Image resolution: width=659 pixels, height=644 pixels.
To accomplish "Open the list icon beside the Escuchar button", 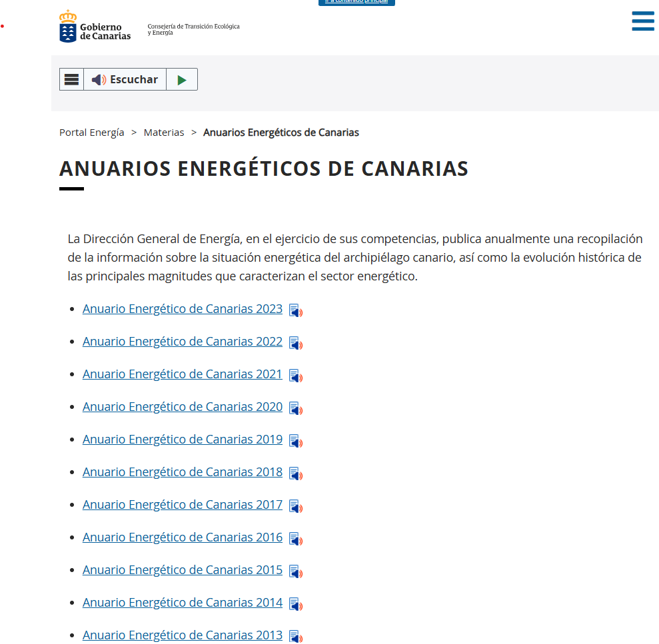I will click(71, 79).
